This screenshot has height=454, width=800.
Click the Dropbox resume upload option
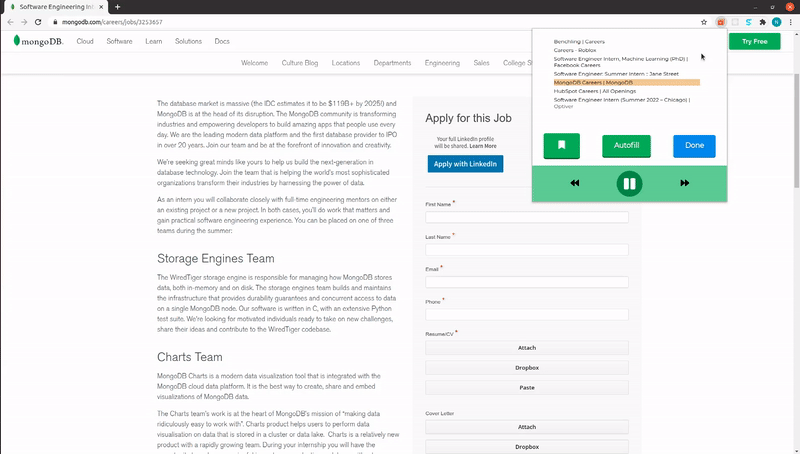click(x=527, y=367)
